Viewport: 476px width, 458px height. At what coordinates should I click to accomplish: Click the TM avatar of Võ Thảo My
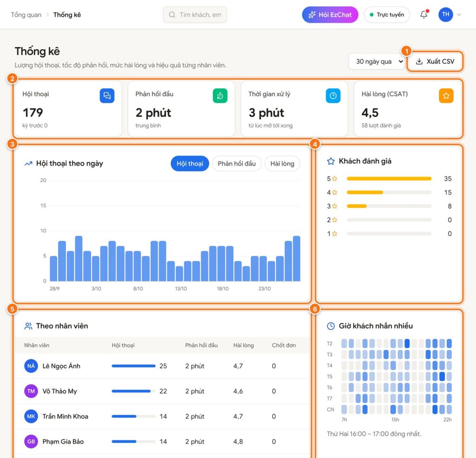31,391
